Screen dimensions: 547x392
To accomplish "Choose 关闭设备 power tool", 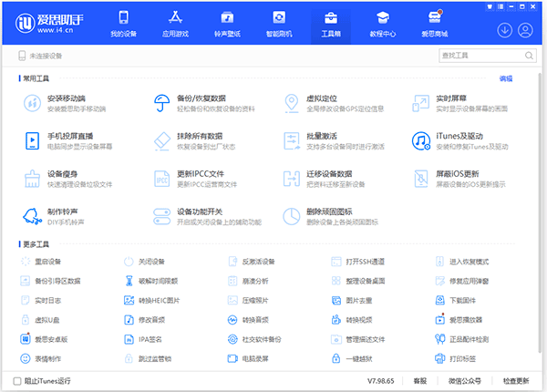I will tap(144, 262).
